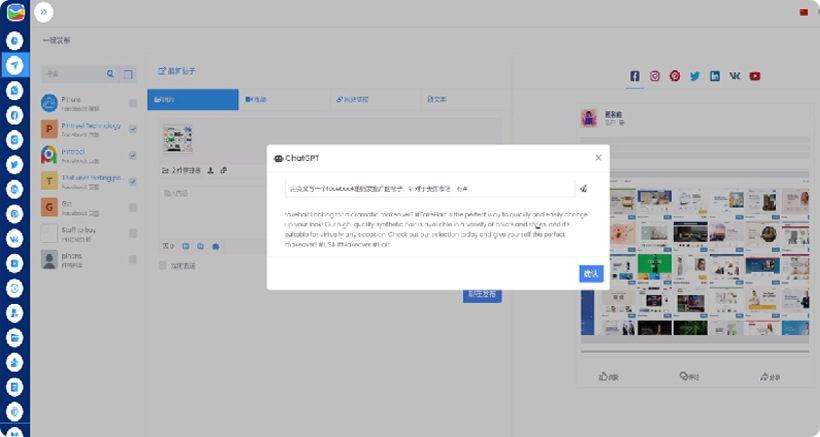Viewport: 820px width, 437px height.
Task: Toggle checkbox for Pinhool Technology account
Action: click(x=132, y=128)
